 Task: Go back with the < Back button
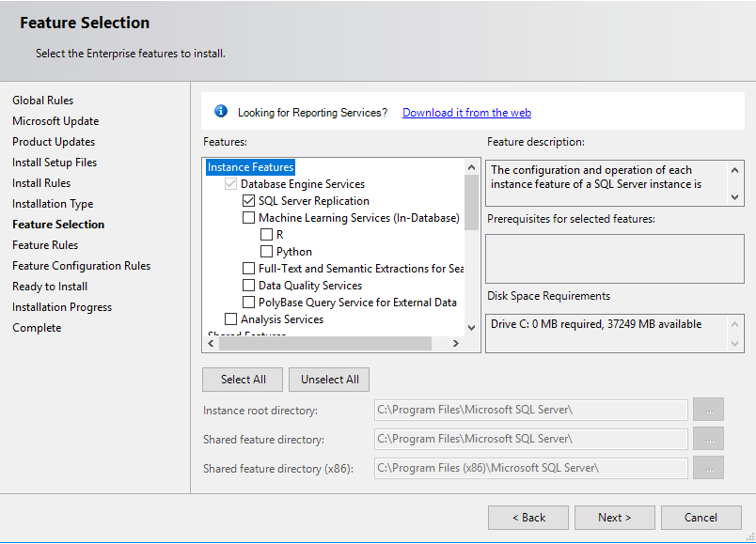click(x=528, y=518)
